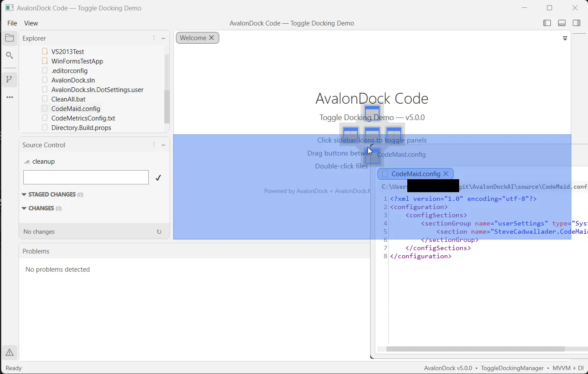Click the Source Control panel title
This screenshot has height=374, width=588.
(x=44, y=145)
